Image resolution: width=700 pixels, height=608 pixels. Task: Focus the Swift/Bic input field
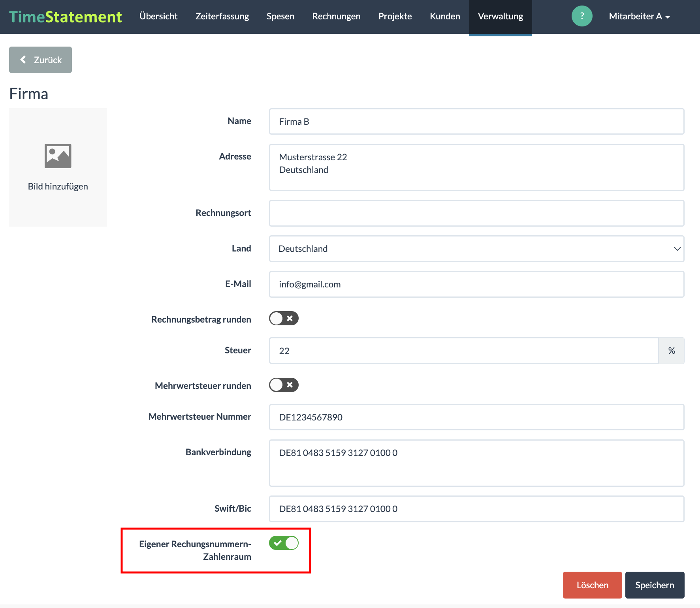tap(476, 509)
